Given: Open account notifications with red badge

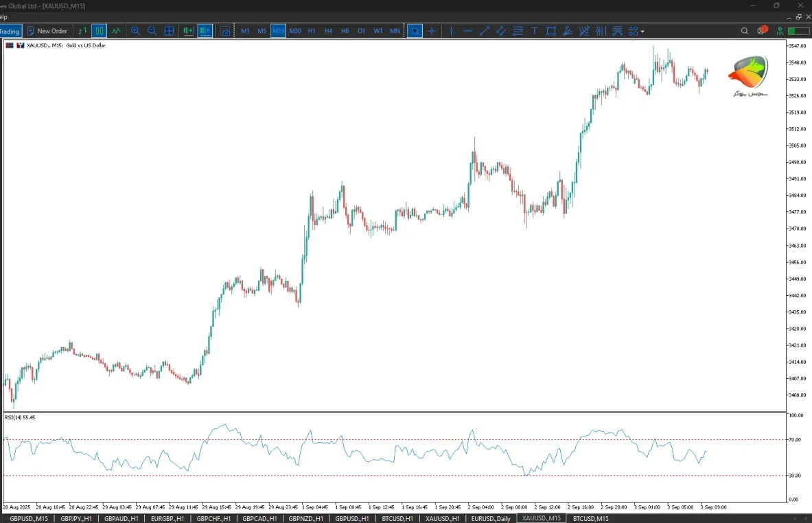Looking at the screenshot, I should [x=762, y=31].
